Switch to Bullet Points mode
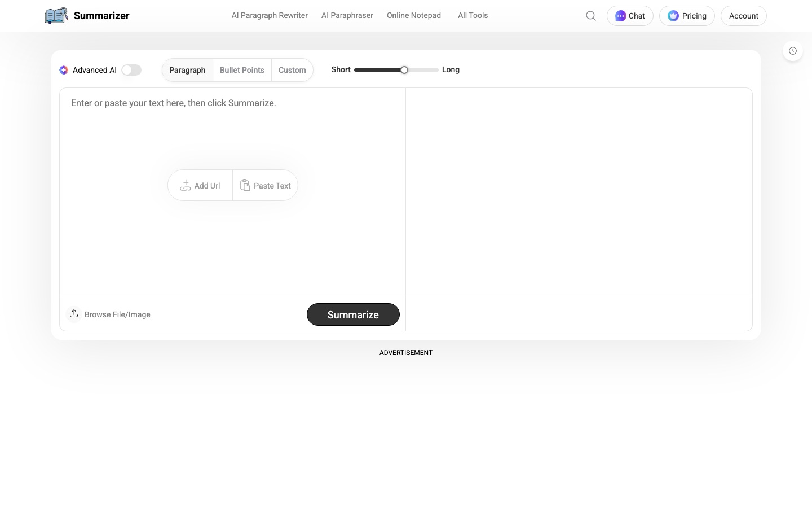The height and width of the screenshot is (508, 812). click(242, 70)
